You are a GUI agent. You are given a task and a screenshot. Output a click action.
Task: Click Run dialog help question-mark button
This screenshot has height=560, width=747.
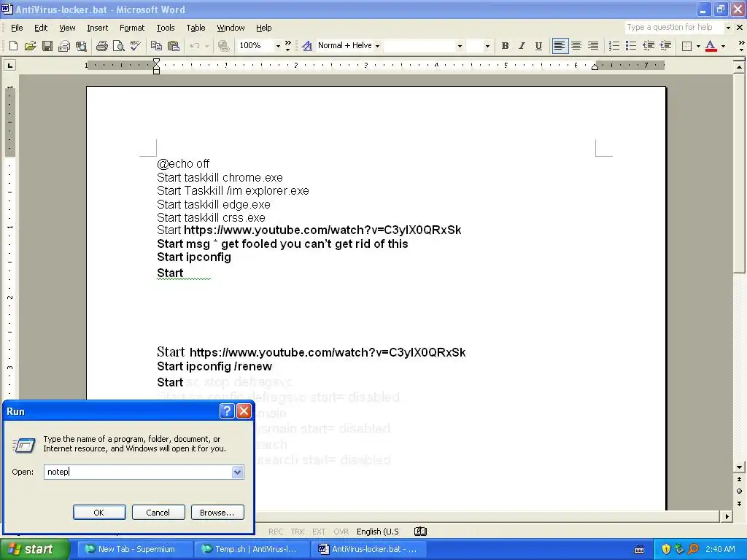click(x=227, y=411)
